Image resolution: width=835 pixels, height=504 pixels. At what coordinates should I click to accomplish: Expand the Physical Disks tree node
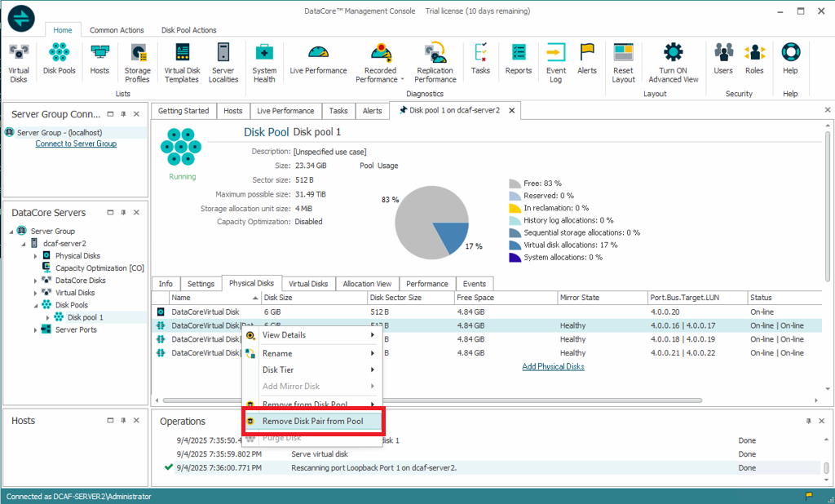tap(35, 256)
